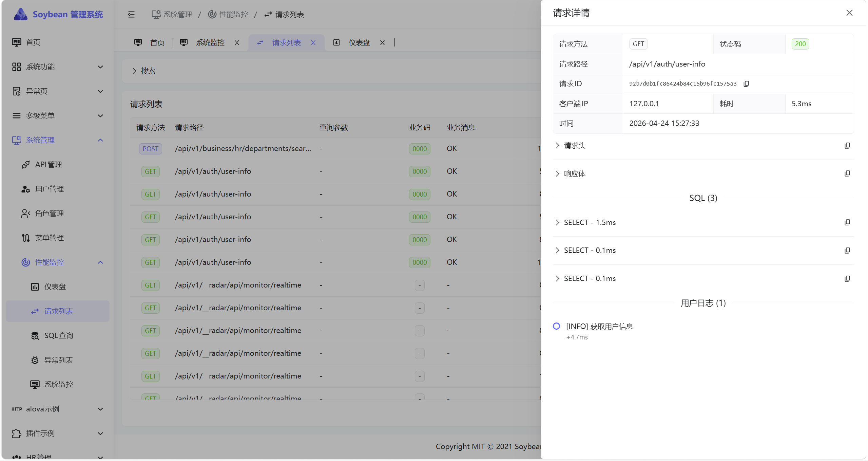The width and height of the screenshot is (868, 461).
Task: Copy the 响应体 content
Action: (x=847, y=173)
